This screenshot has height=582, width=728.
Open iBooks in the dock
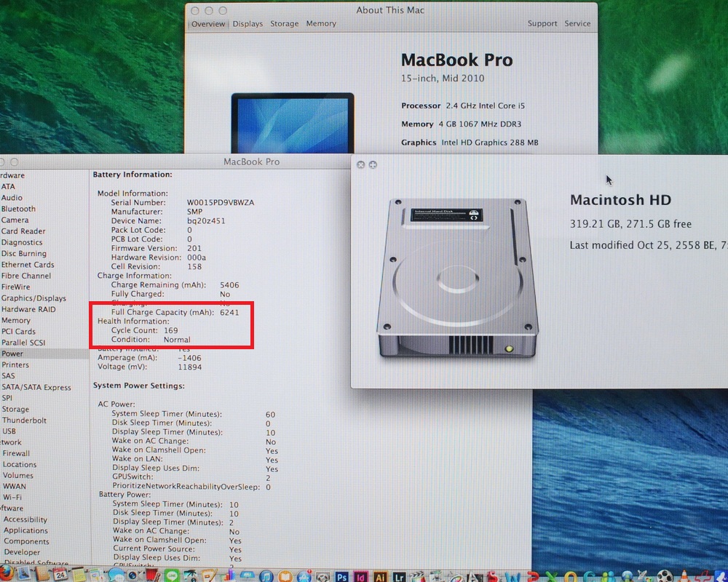coord(285,576)
